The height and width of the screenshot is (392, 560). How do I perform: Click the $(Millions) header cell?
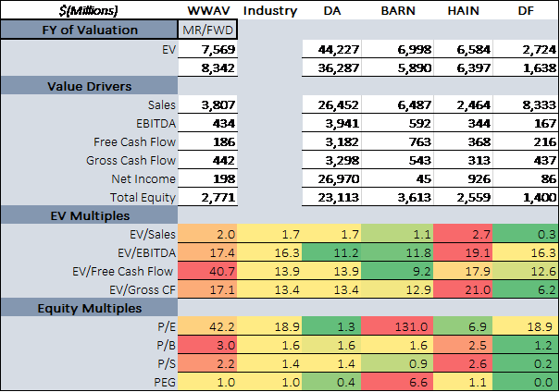coord(89,10)
